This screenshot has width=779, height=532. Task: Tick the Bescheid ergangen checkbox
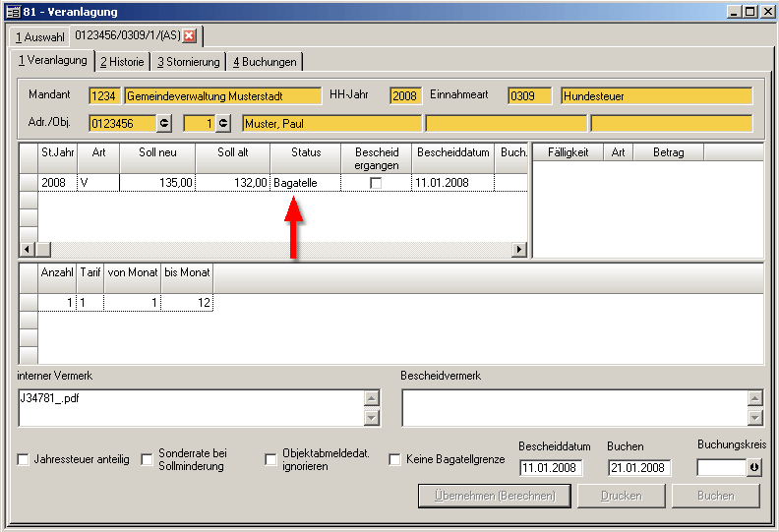(376, 183)
